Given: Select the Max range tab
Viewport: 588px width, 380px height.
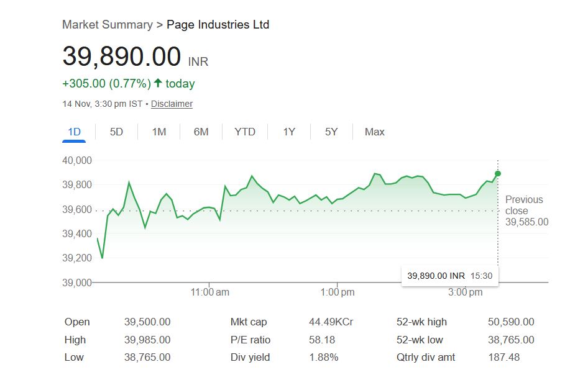Looking at the screenshot, I should (375, 132).
